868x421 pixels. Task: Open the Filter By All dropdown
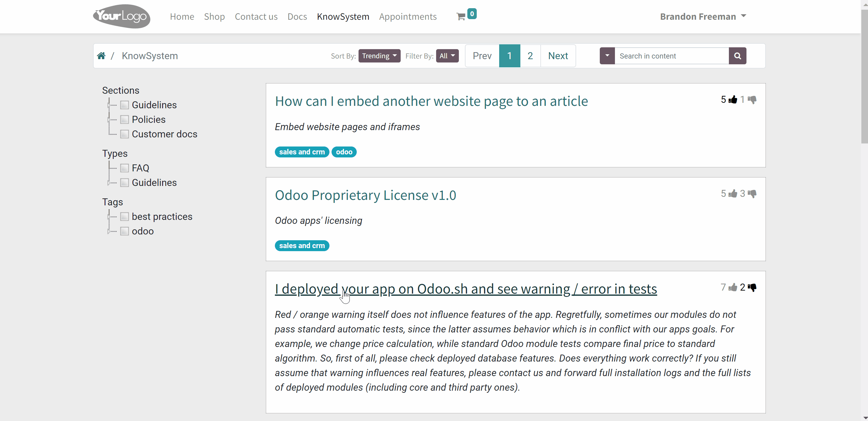[447, 56]
